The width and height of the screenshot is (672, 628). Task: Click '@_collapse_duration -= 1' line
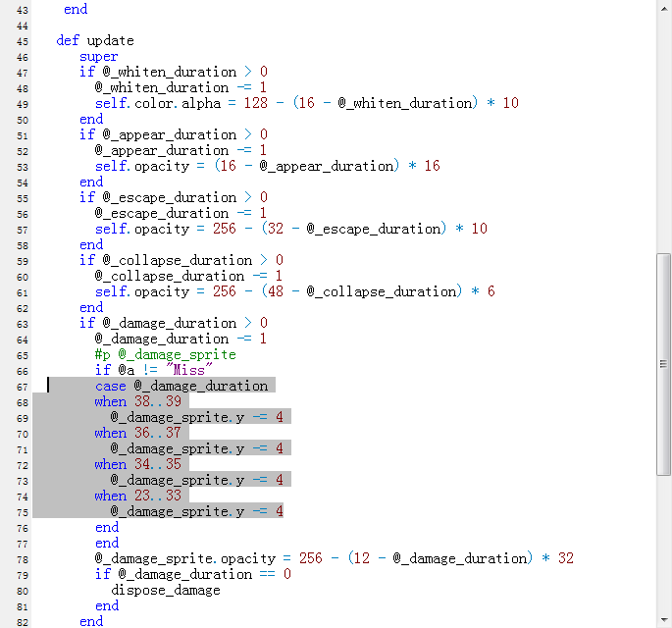tap(188, 276)
